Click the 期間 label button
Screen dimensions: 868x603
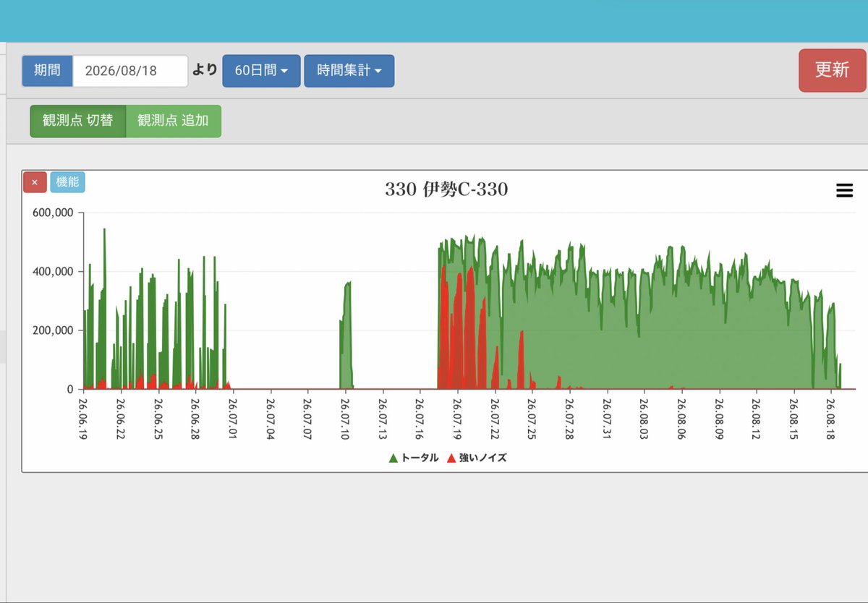[x=48, y=71]
